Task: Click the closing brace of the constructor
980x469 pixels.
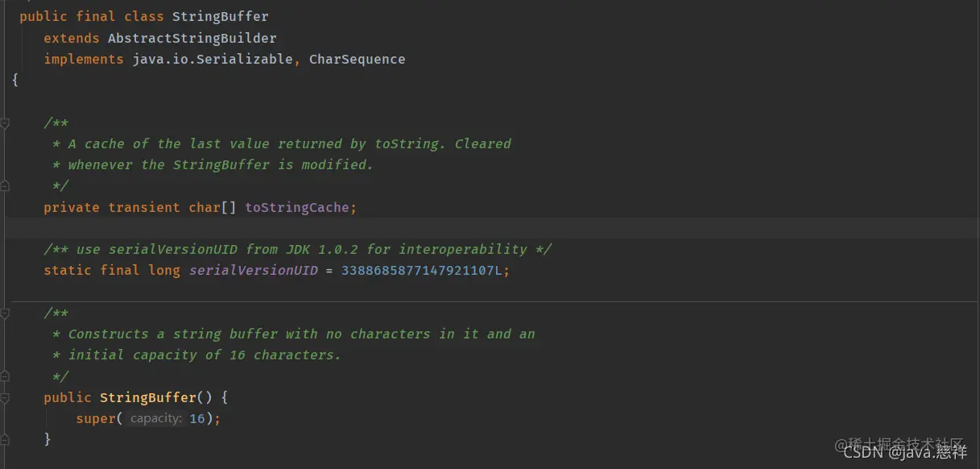Action: pos(48,439)
